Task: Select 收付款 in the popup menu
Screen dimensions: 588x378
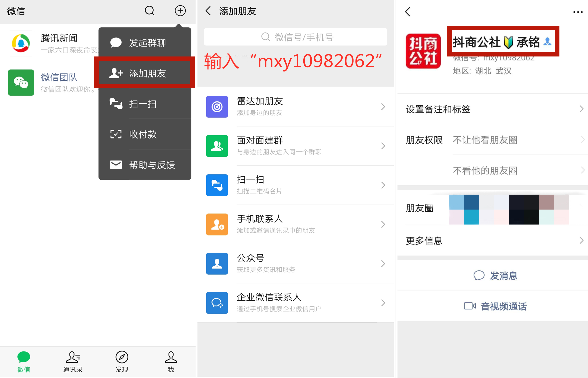Action: click(x=145, y=134)
